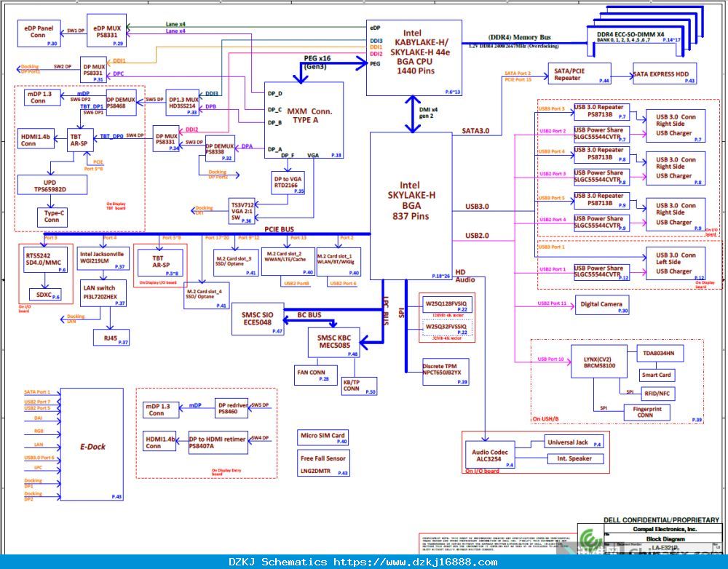
Task: Select the Micro SIM Card block
Action: [x=323, y=437]
